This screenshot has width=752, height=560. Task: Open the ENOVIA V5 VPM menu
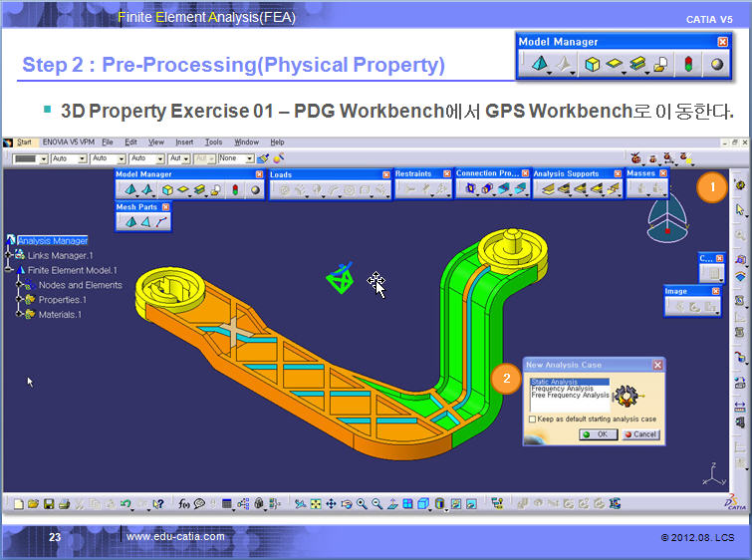coord(68,142)
